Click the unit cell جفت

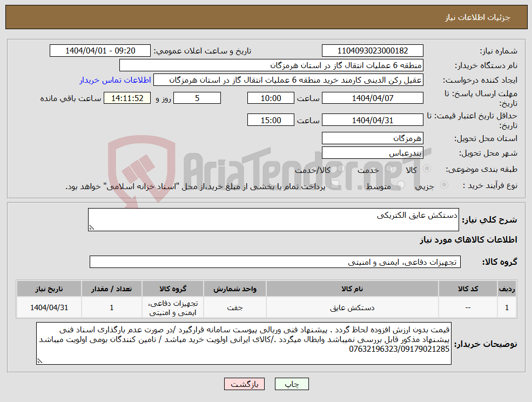[x=235, y=307]
